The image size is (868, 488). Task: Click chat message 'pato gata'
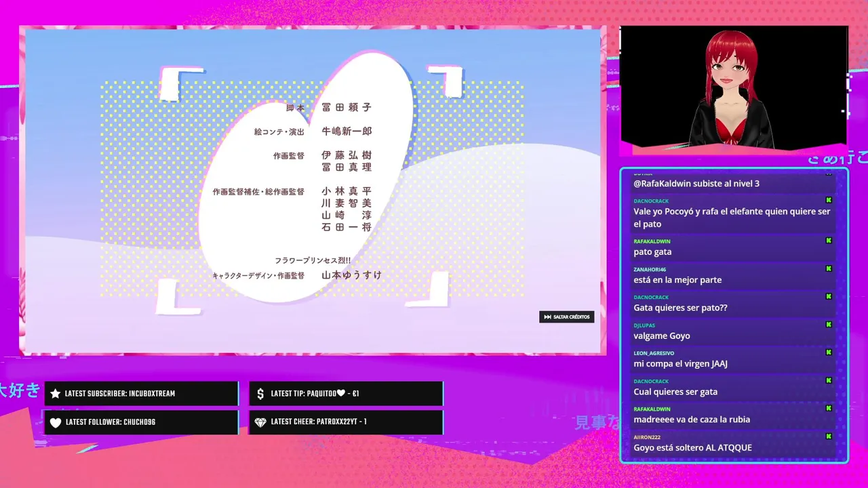[x=652, y=252]
